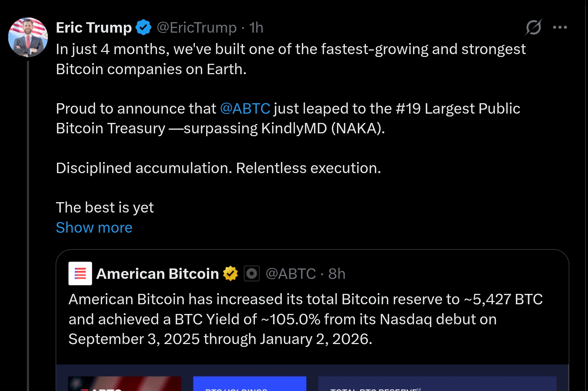Click the 8h timestamp on quoted post
The width and height of the screenshot is (588, 391).
click(x=337, y=274)
